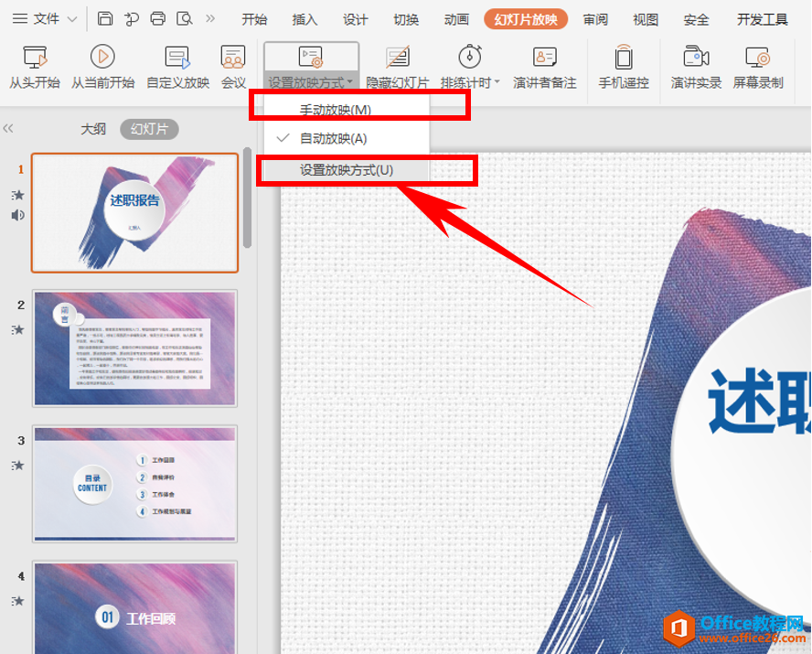Click the animation star beside slide 4
Screen dimensions: 812x654
tap(17, 601)
